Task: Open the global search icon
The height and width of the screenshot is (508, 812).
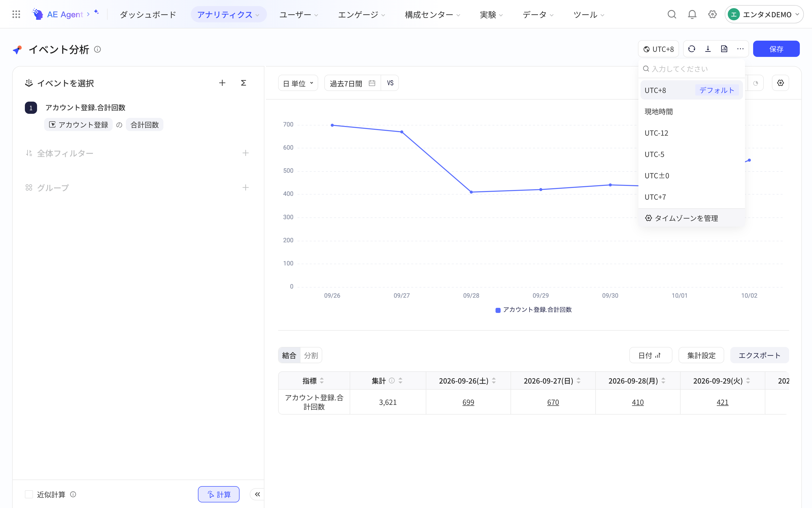Action: click(672, 14)
